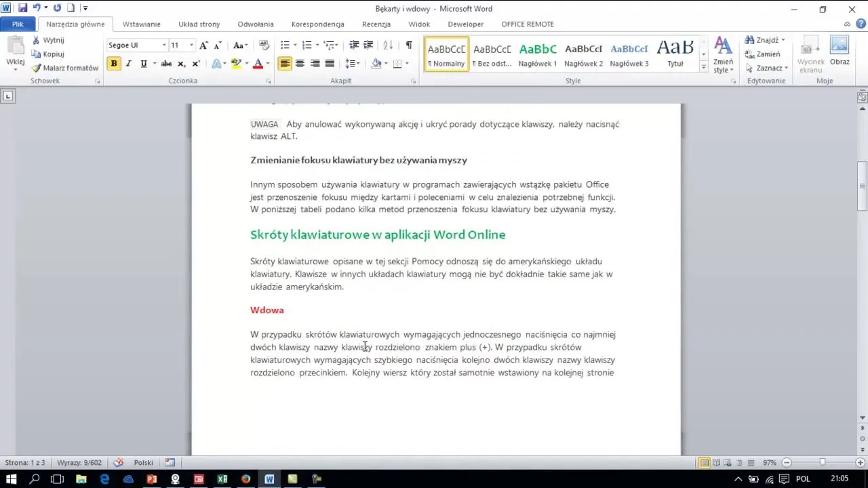Toggle italic formatting

(128, 64)
